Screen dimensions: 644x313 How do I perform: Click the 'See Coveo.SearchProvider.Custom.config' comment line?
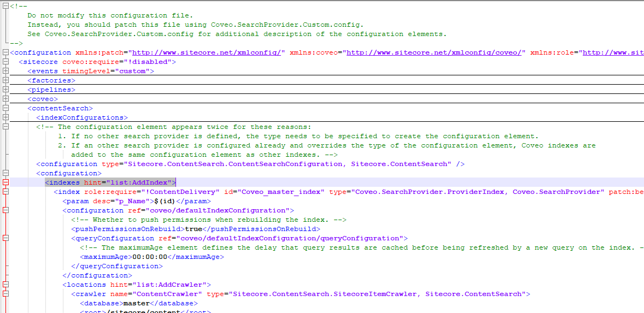click(x=237, y=34)
